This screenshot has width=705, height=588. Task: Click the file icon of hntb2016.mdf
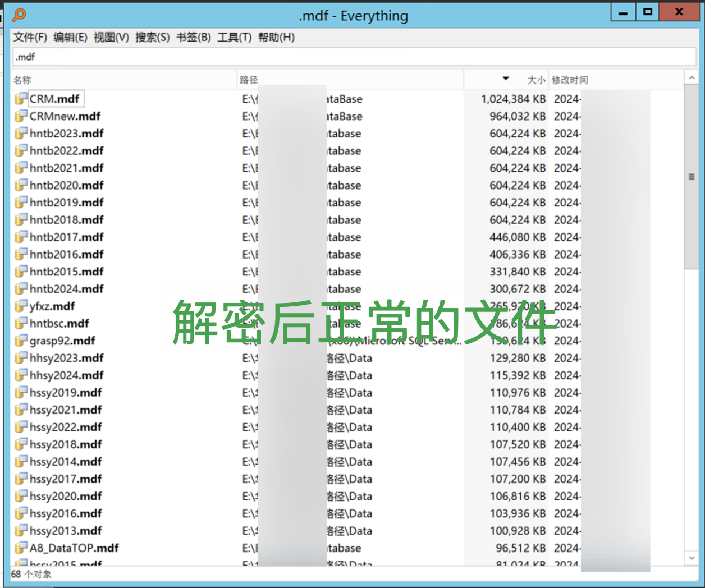21,254
